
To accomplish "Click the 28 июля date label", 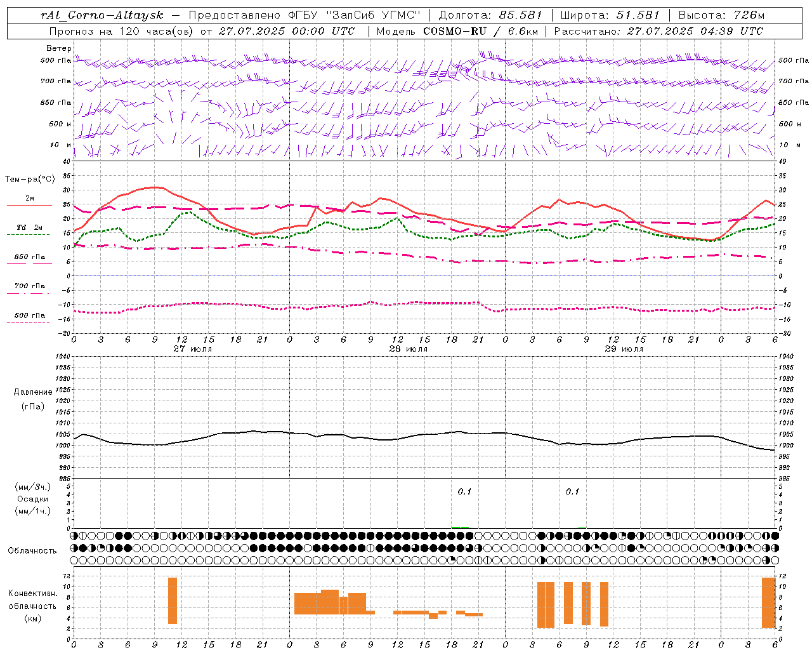I will tap(409, 349).
